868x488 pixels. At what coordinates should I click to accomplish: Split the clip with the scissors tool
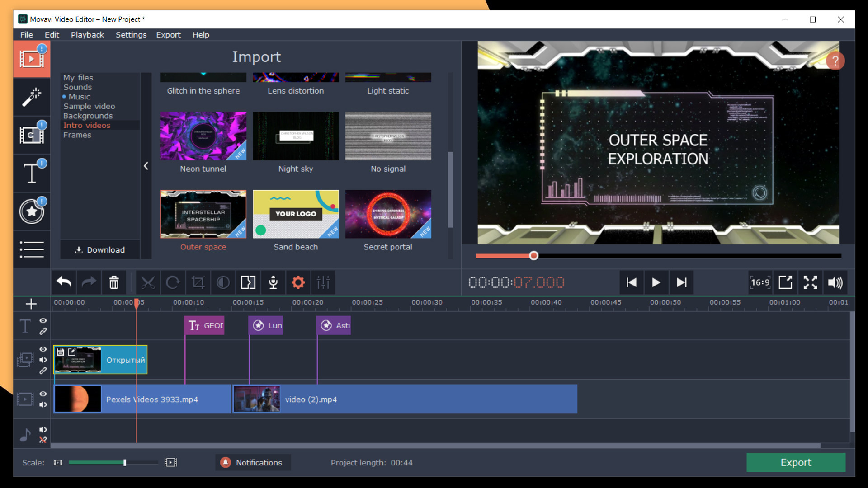coord(149,282)
